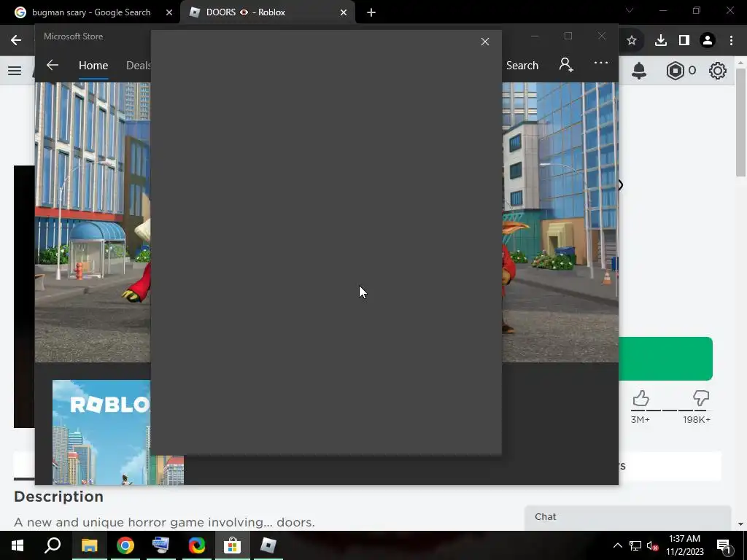
Task: Click the Microsoft Store sign-in person icon
Action: click(566, 64)
